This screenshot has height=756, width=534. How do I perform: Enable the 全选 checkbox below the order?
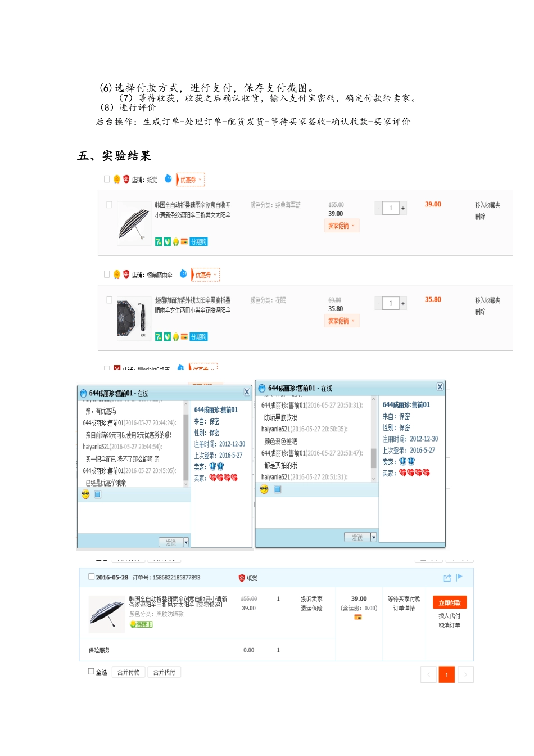click(91, 671)
